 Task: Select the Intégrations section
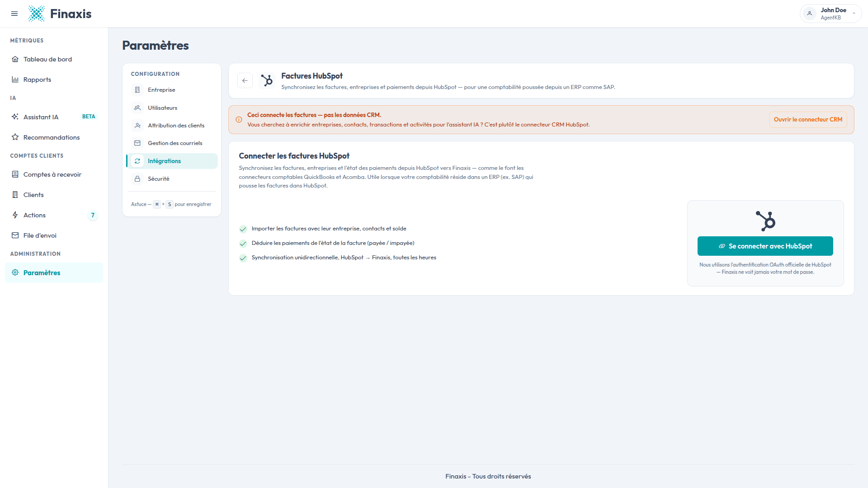coord(172,161)
